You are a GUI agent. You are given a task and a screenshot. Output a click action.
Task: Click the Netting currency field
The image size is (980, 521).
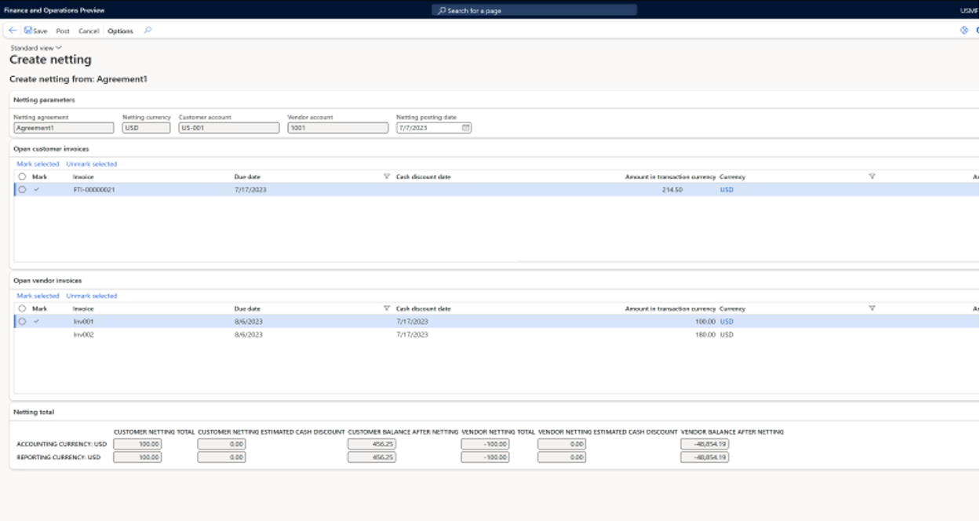coord(146,128)
